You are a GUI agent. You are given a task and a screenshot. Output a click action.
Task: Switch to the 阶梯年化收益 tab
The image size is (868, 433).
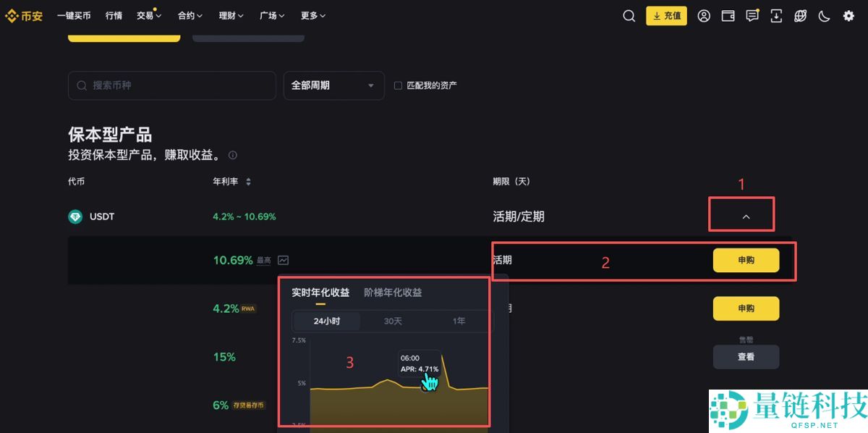coord(392,293)
